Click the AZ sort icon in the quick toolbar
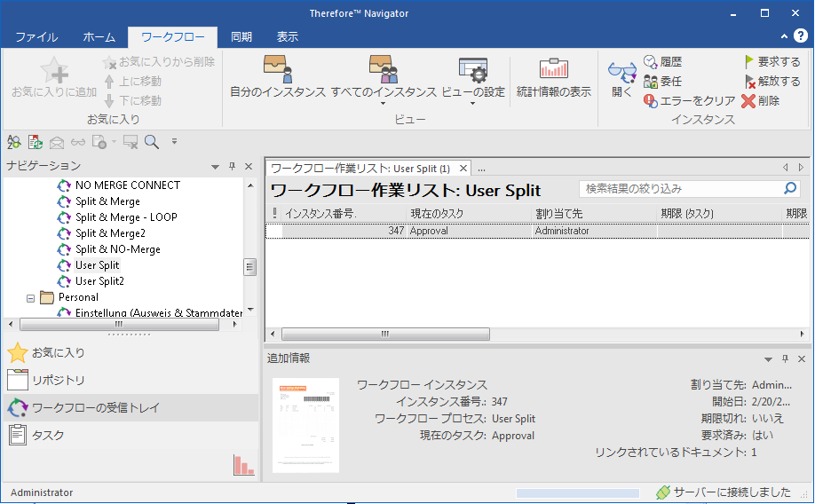This screenshot has height=504, width=815. click(14, 141)
